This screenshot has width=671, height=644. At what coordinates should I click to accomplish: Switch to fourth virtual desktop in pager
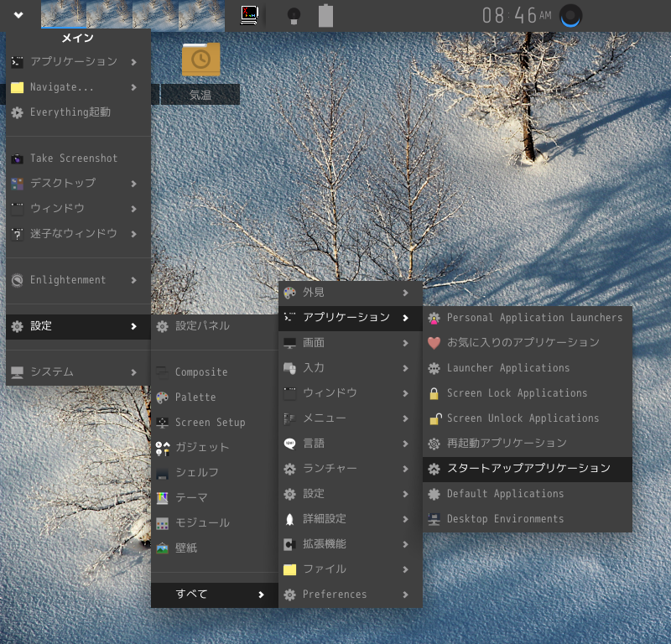[x=201, y=14]
